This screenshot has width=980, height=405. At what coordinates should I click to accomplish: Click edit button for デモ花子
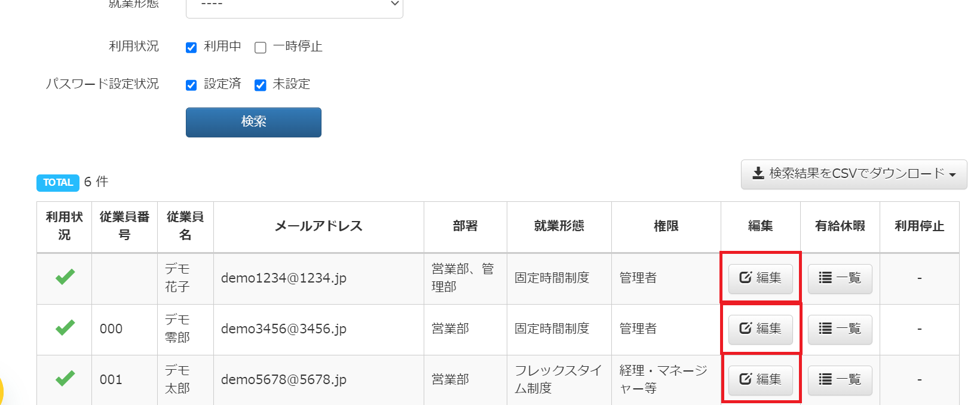[760, 278]
